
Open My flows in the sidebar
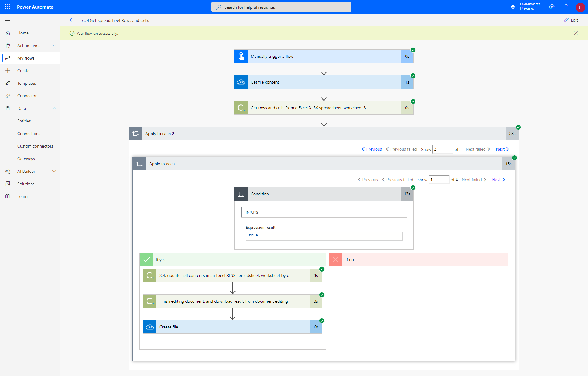tap(26, 58)
